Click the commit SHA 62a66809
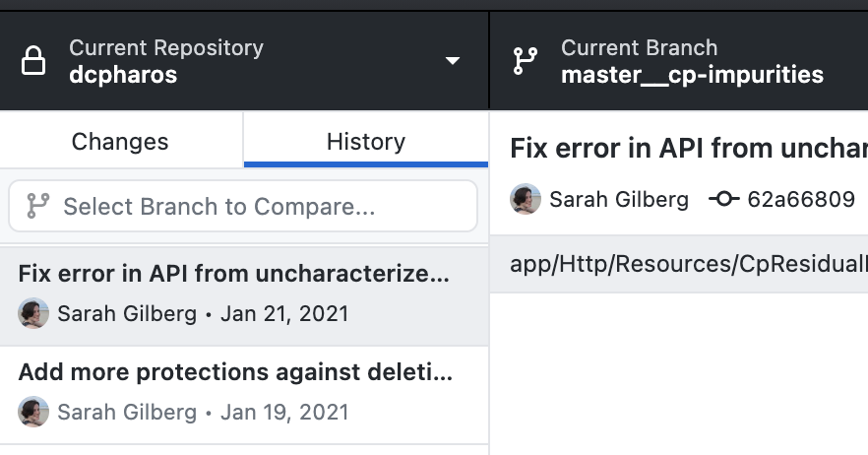 (x=801, y=199)
